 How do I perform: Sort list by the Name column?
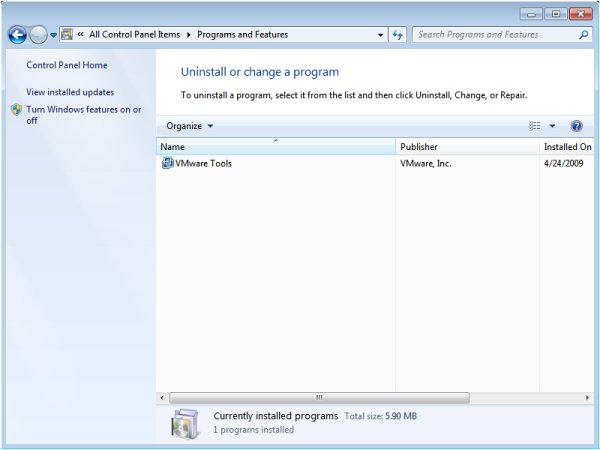pyautogui.click(x=276, y=147)
